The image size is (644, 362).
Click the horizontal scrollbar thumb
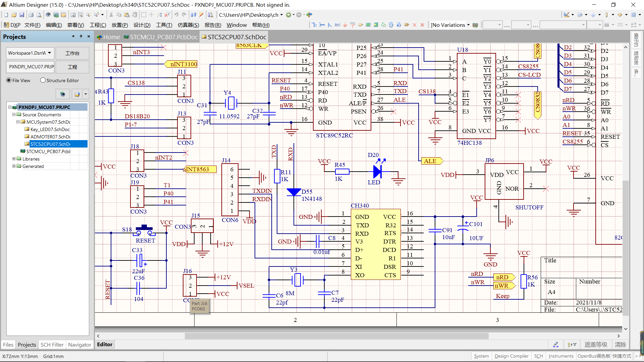point(336,336)
